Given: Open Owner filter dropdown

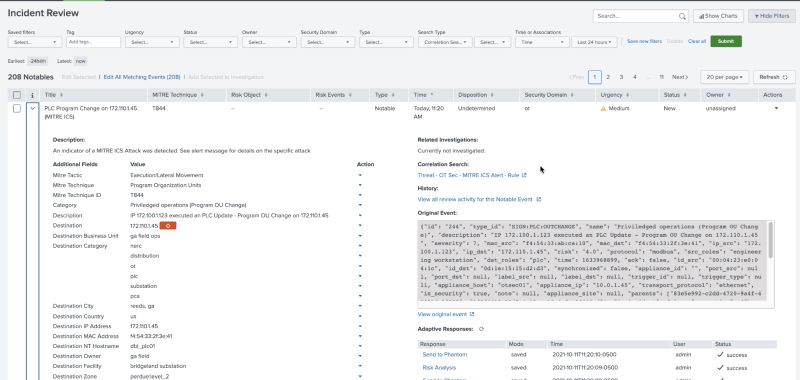Looking at the screenshot, I should click(x=269, y=42).
